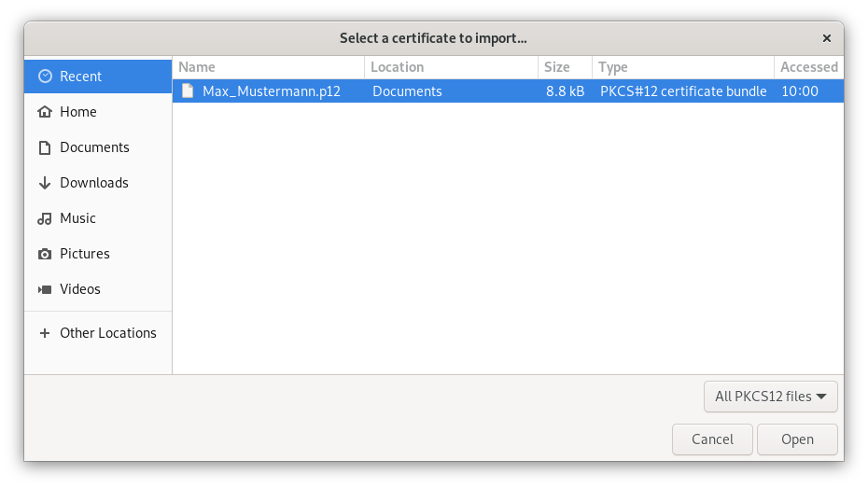Sort files by Type column header
The height and width of the screenshot is (488, 868).
[x=682, y=67]
